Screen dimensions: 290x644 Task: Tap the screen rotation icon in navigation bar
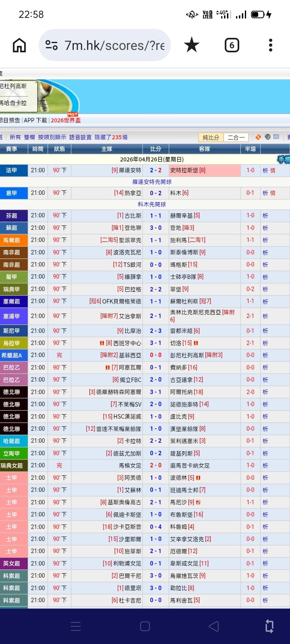click(269, 626)
